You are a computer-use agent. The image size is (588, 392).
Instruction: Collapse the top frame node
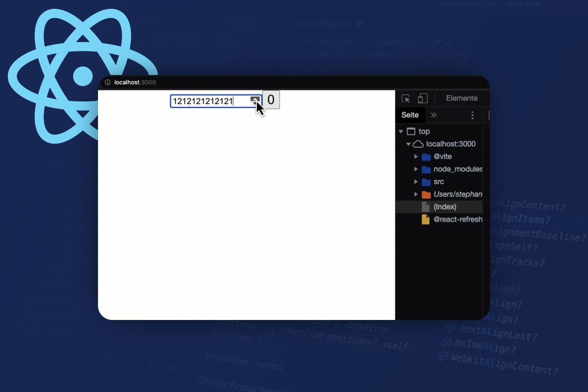tap(401, 131)
